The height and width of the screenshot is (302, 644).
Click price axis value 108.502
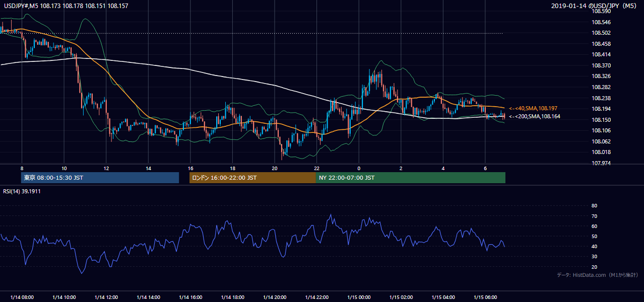(601, 33)
